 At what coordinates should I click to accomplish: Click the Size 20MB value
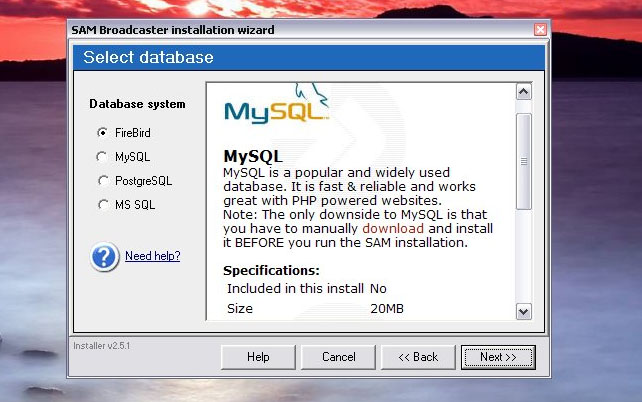pyautogui.click(x=387, y=309)
